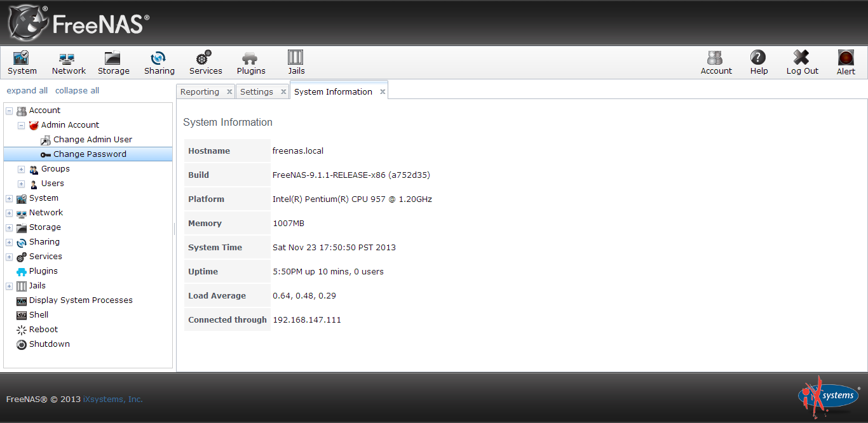
Task: Click the Reboot spinner icon in tree
Action: click(22, 330)
